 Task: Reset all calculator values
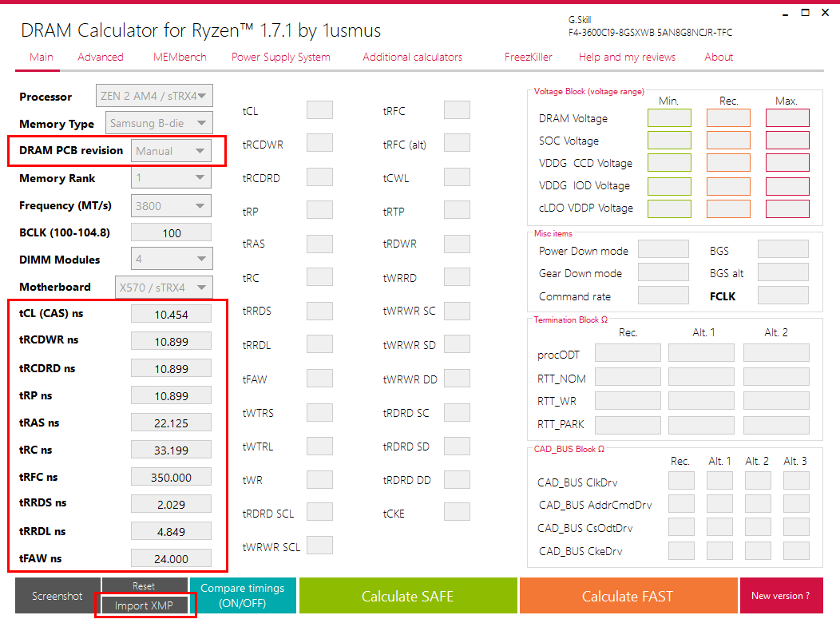tap(145, 585)
